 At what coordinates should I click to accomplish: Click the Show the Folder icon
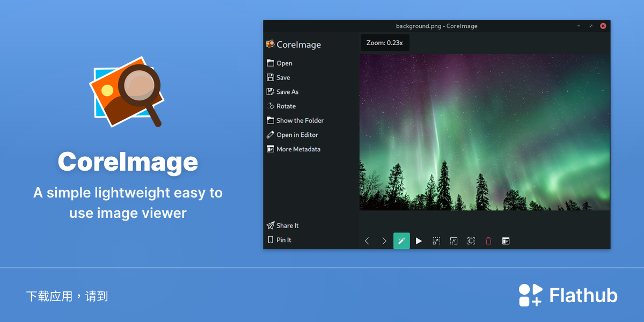click(x=270, y=120)
